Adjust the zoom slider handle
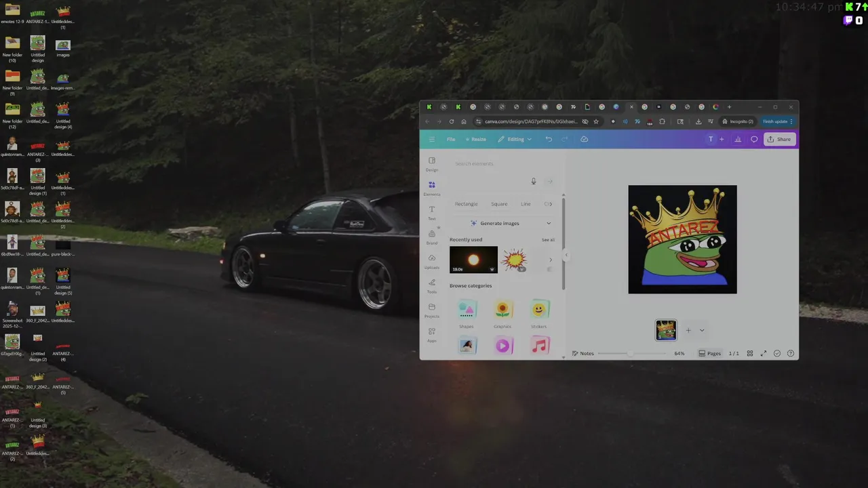Screen dimensions: 868x488 (630, 353)
